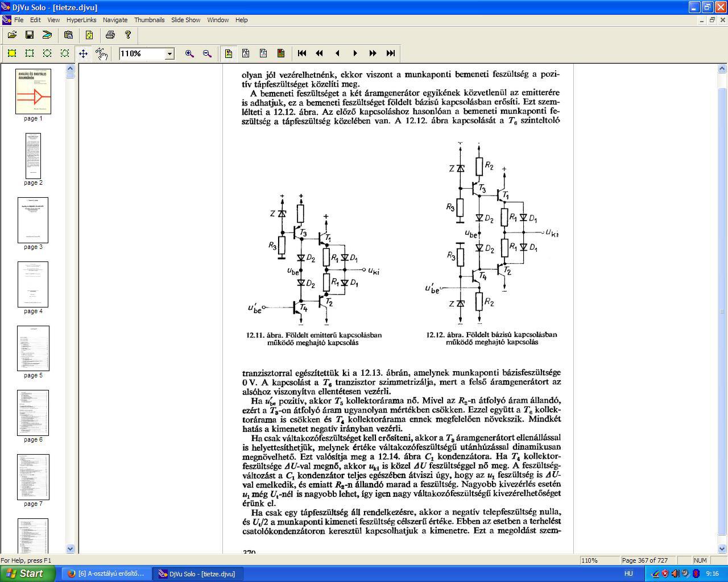The height and width of the screenshot is (582, 728).
Task: Select the page 6 thumbnail
Action: point(33,413)
